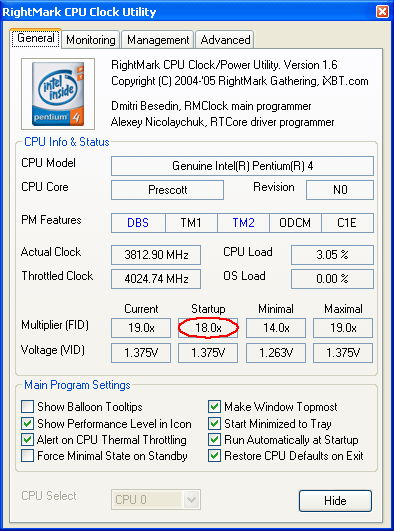Click the Minimal voltage 1.263V value
The height and width of the screenshot is (531, 394).
coord(276,353)
